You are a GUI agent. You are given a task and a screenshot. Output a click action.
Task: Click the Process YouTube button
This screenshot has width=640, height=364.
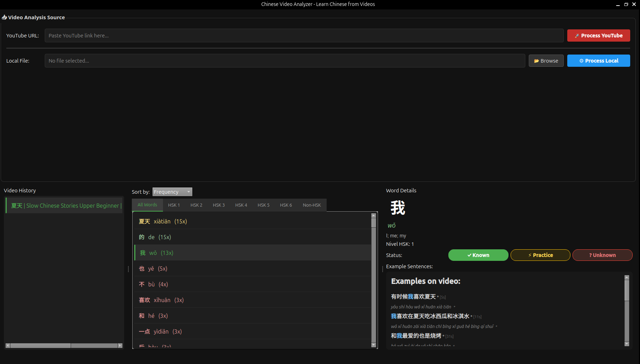click(x=598, y=36)
